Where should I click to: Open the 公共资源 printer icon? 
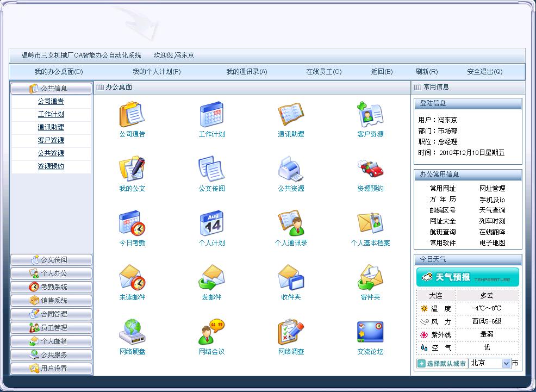pyautogui.click(x=291, y=169)
